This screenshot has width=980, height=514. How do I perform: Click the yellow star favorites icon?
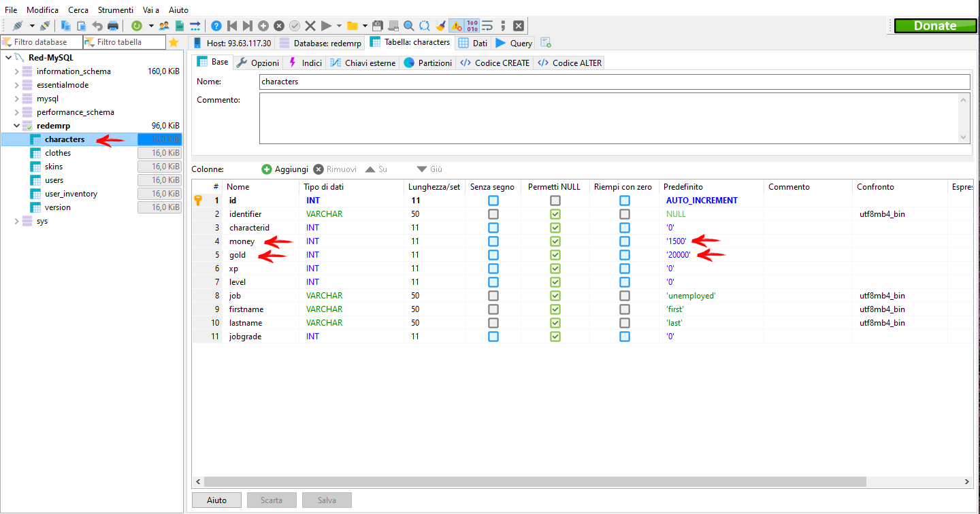coord(174,42)
